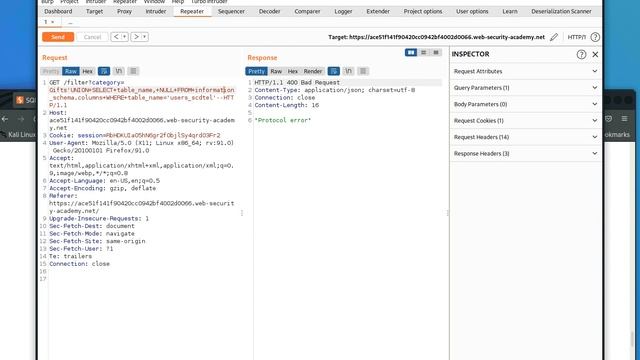Toggle response message actions icon
Screen dimensions: 640x360
[x=333, y=71]
